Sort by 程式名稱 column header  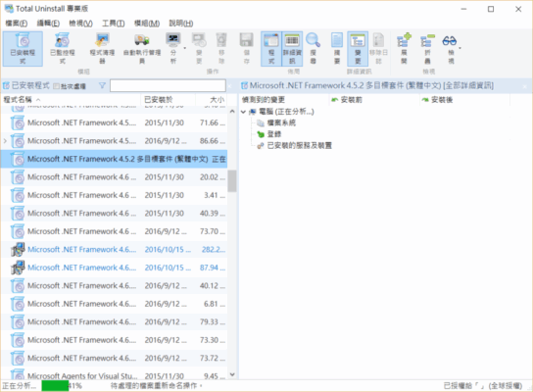pyautogui.click(x=71, y=100)
